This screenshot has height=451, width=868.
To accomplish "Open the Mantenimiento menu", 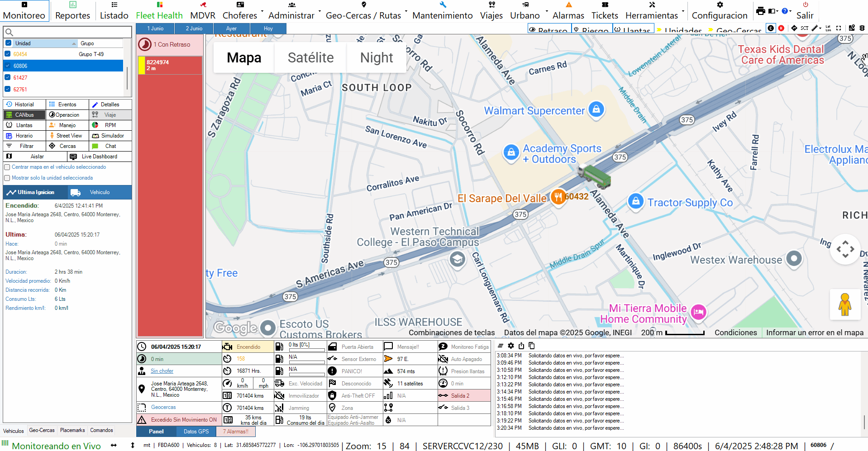I will [x=443, y=11].
